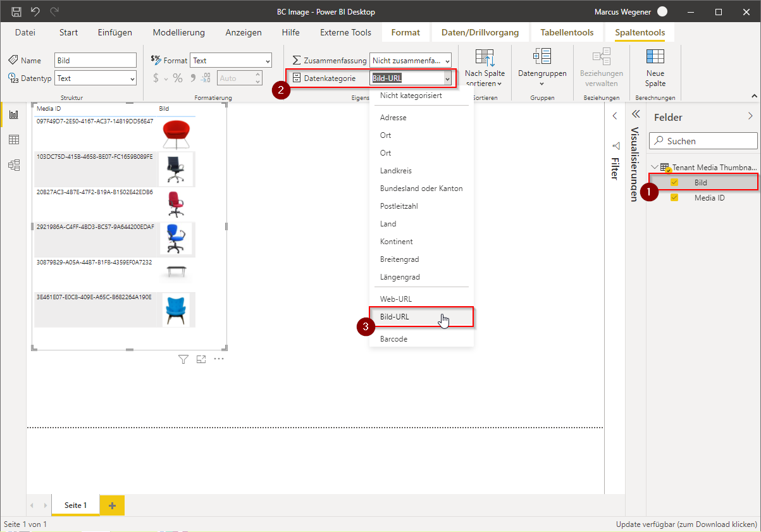The width and height of the screenshot is (761, 532).
Task: Click the Suchen field search box
Action: click(x=703, y=141)
